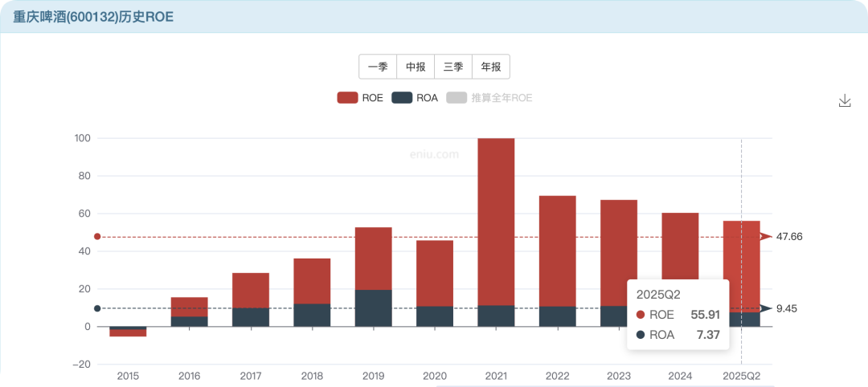Click the 2021 ROE bar
This screenshot has height=387, width=868.
496,217
